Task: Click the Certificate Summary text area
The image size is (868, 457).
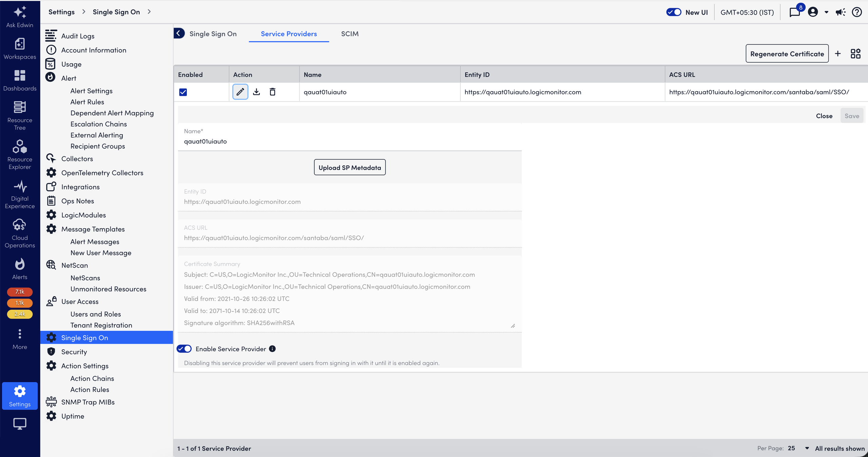Action: 350,294
